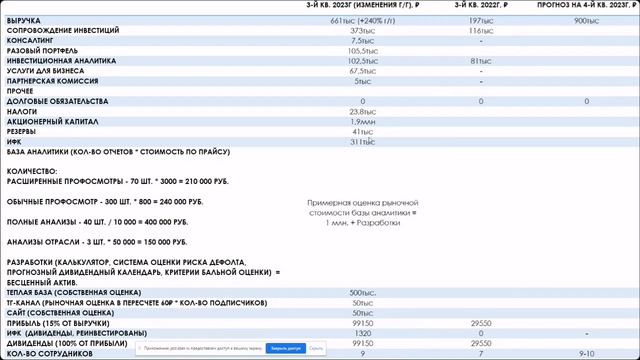640x360 pixels.
Task: Click the 'АНАЛИЗЫ ОТРАСЛИ - 3 ШТ.' line
Action: click(97, 242)
